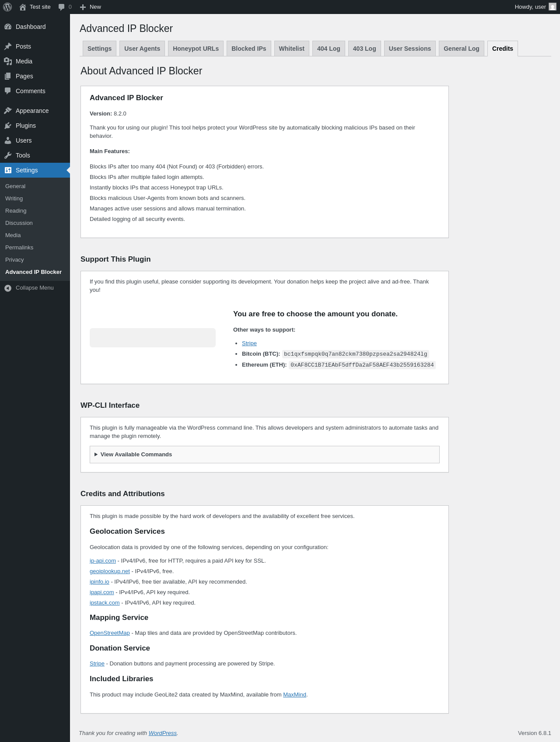Follow the OpenStreetMap link

tap(110, 633)
